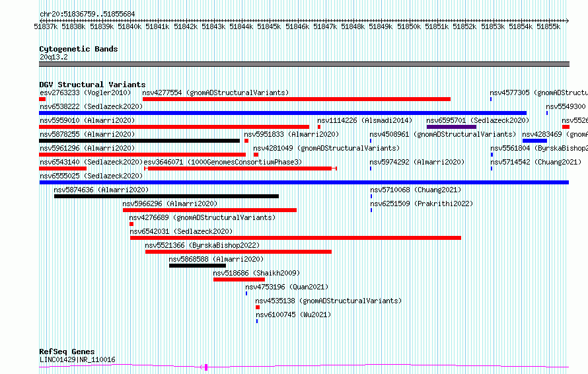Select the blue nsv4283469 variant bar
Viewport: 588px width, 374px height.
tap(534, 141)
